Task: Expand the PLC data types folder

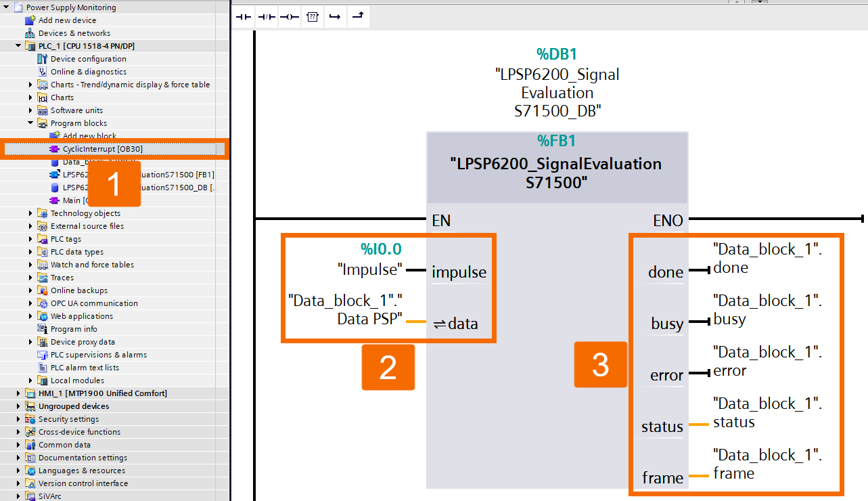Action: point(30,252)
